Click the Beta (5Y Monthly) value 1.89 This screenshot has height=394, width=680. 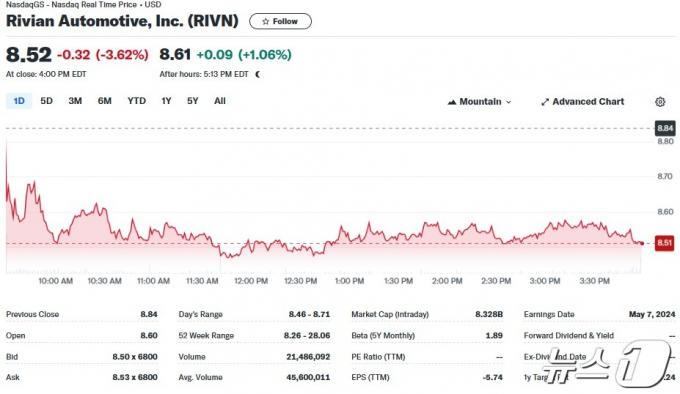494,335
